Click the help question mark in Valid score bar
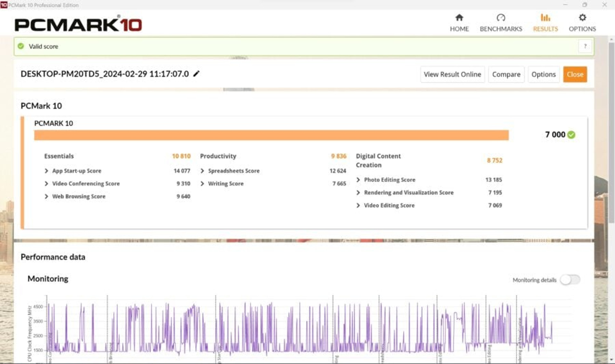615x364 pixels. [585, 46]
